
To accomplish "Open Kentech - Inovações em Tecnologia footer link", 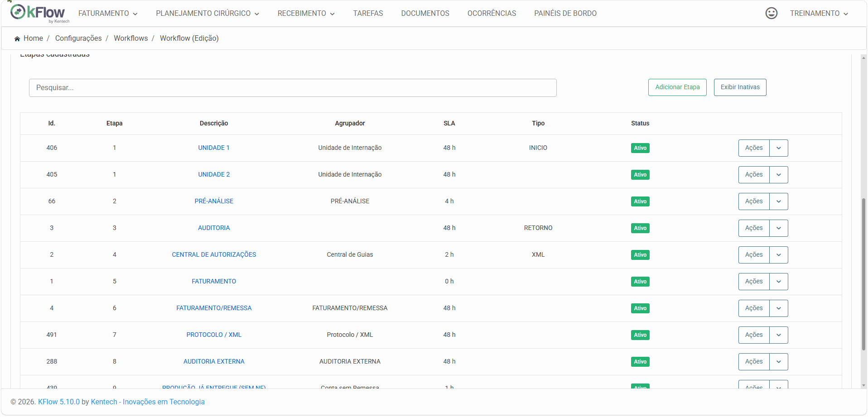I will [148, 402].
